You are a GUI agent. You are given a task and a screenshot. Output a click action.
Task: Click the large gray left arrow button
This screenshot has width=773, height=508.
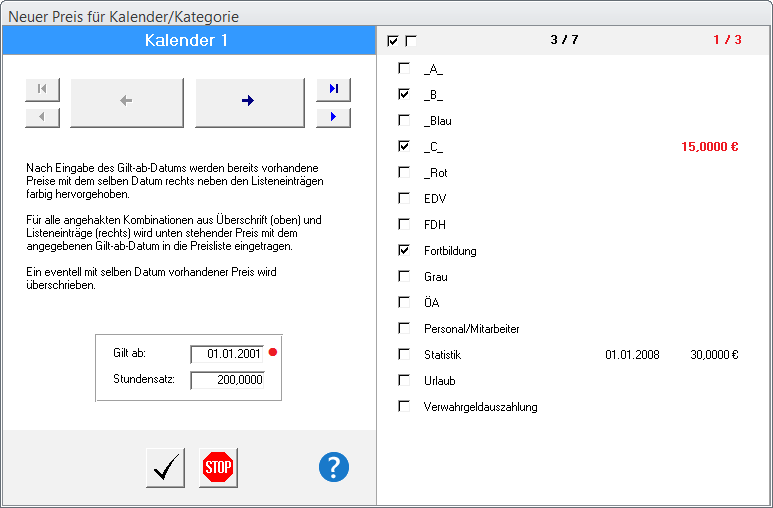[127, 102]
